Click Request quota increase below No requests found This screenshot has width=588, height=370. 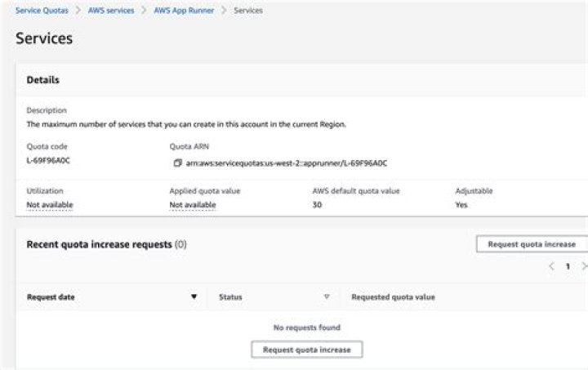click(306, 350)
